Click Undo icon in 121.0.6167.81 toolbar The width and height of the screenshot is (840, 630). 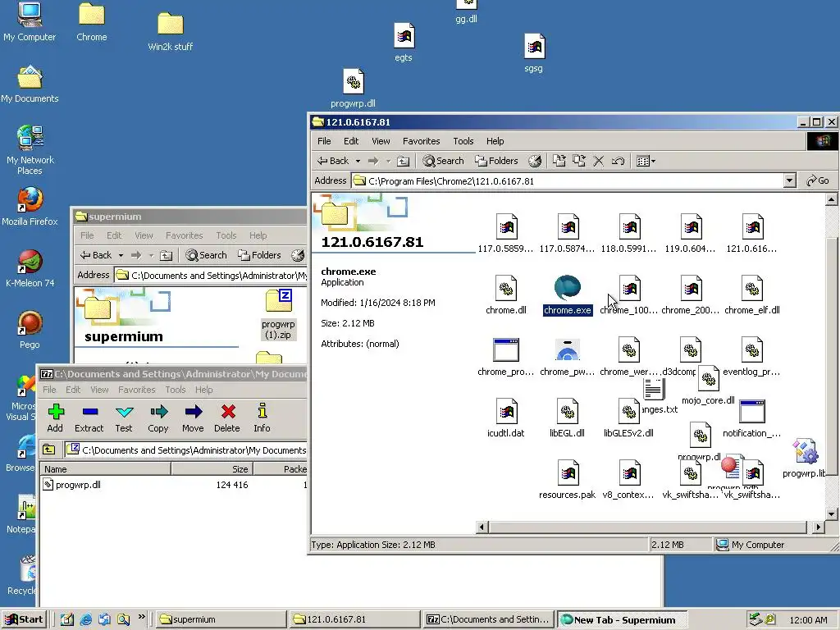tap(618, 161)
